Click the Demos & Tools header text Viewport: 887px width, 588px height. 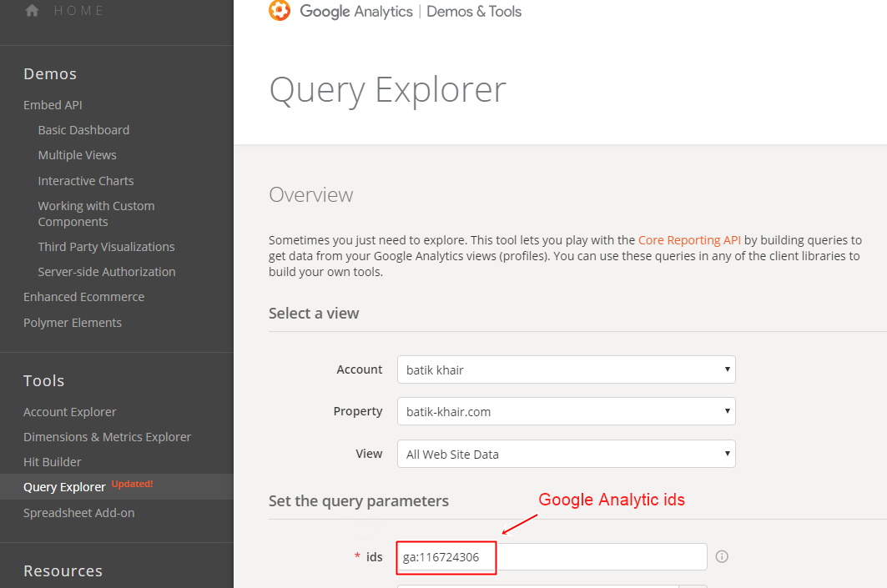tap(474, 12)
